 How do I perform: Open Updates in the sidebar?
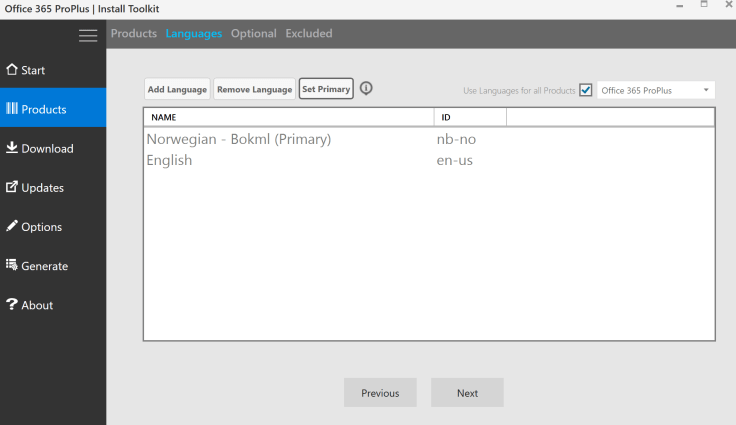[x=42, y=187]
